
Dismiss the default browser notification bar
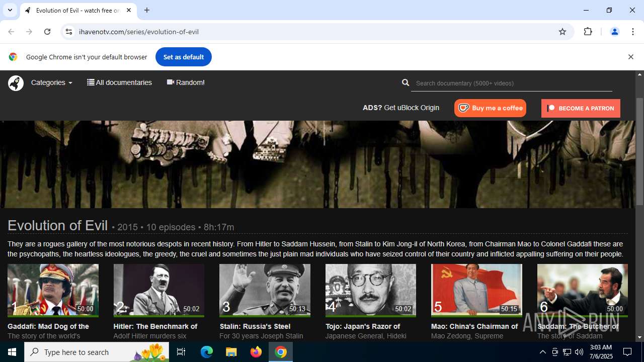pos(630,57)
